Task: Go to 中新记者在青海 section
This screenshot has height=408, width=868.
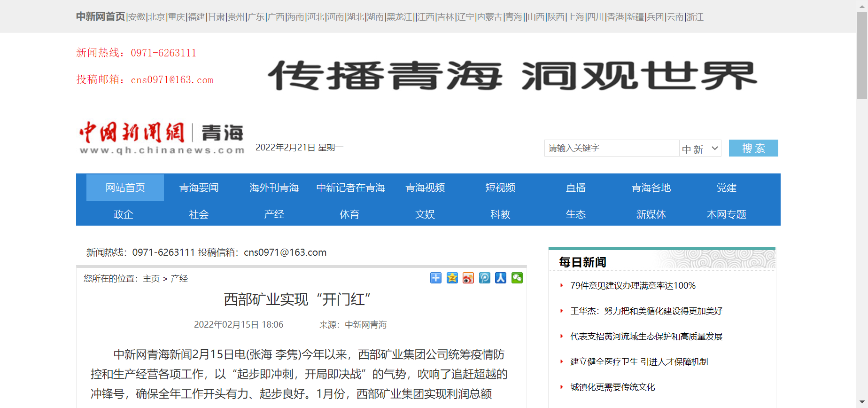Action: pyautogui.click(x=350, y=188)
